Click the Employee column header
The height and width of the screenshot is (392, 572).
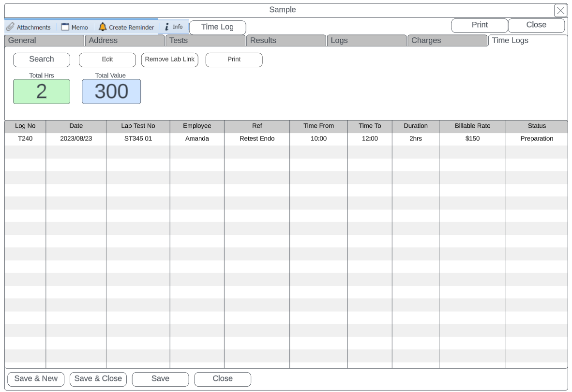click(x=197, y=126)
